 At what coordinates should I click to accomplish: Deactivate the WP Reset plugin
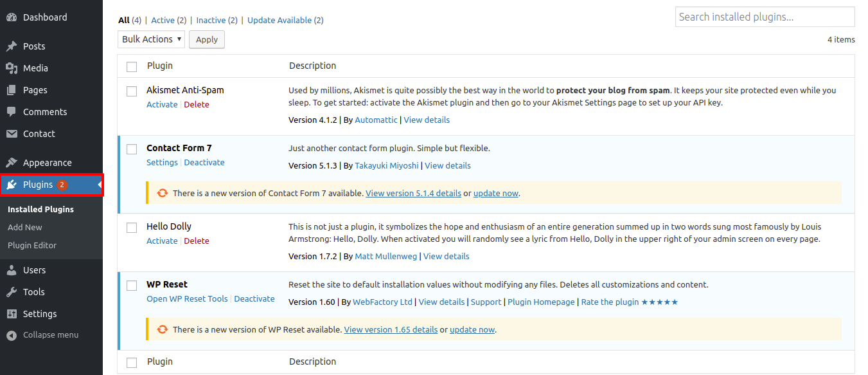point(254,298)
